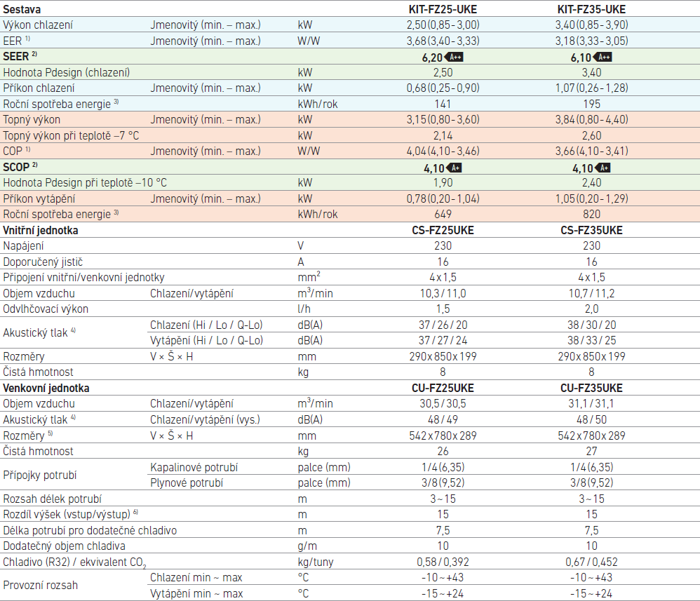The width and height of the screenshot is (700, 601).
Task: Select sound pressure value 37 / 26 / 20
Action: [443, 325]
